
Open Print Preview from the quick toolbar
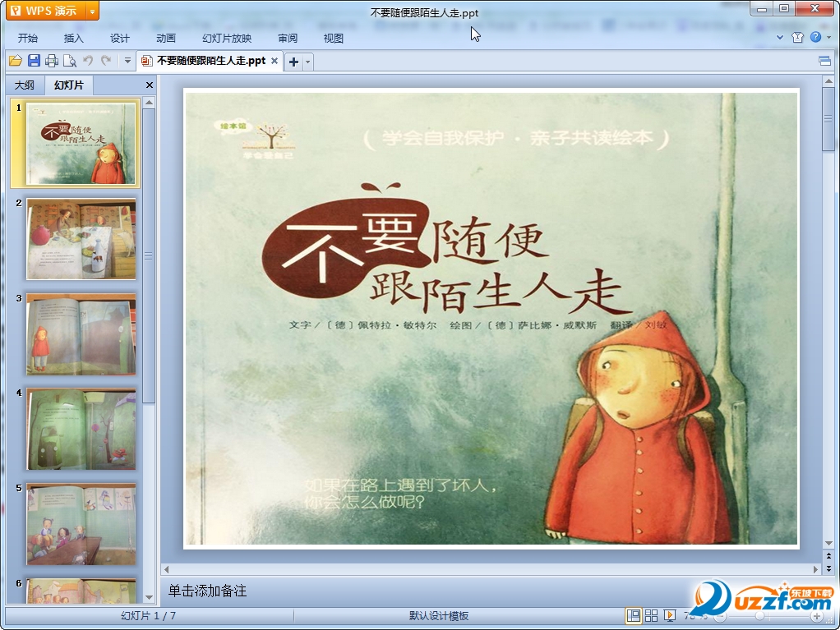pyautogui.click(x=70, y=61)
